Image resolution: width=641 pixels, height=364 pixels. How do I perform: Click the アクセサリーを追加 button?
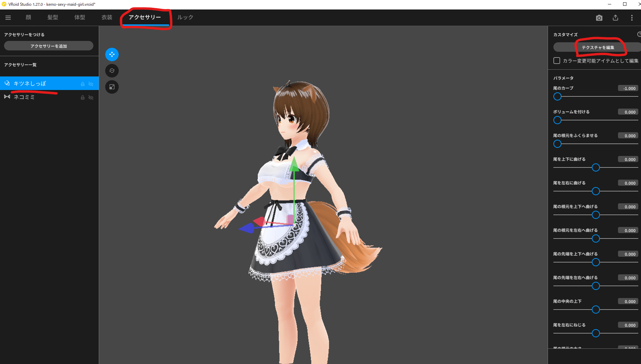click(49, 46)
